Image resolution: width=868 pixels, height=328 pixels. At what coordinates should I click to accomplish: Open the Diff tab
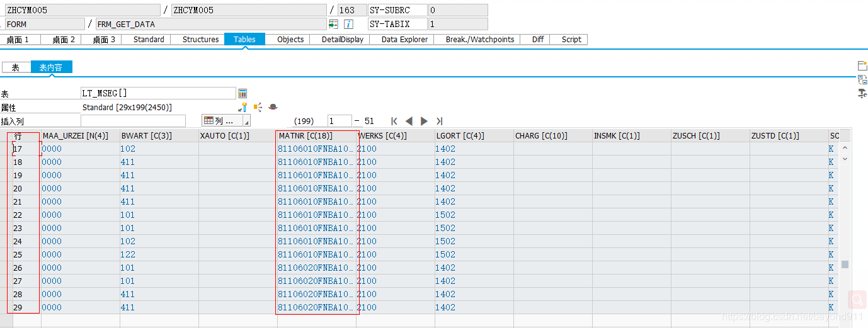point(538,39)
